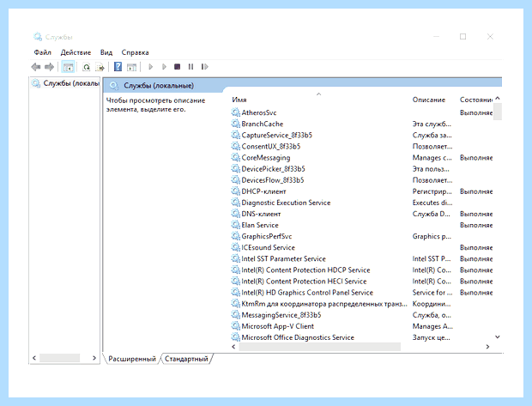Open the Help question mark icon

click(x=118, y=67)
